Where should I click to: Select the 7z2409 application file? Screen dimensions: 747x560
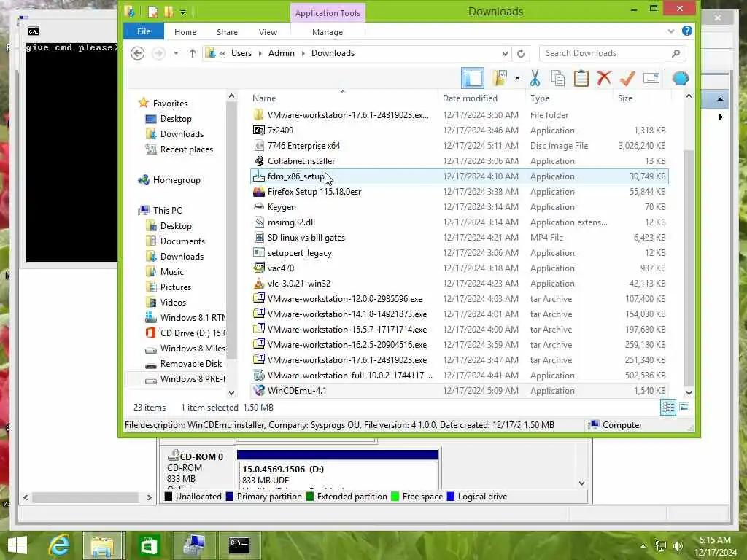[280, 130]
